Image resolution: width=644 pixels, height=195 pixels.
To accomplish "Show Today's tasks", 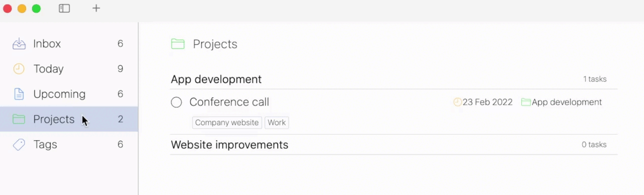I will pyautogui.click(x=69, y=69).
